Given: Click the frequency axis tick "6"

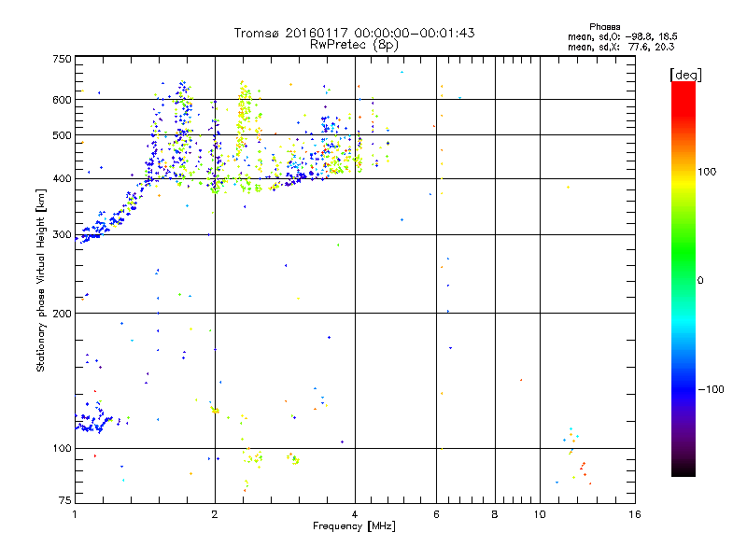Looking at the screenshot, I should click(436, 514).
